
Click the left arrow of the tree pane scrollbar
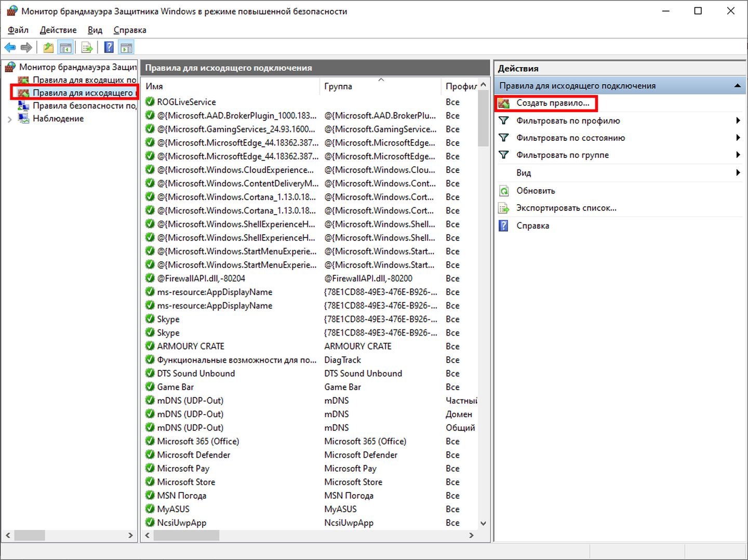8,535
